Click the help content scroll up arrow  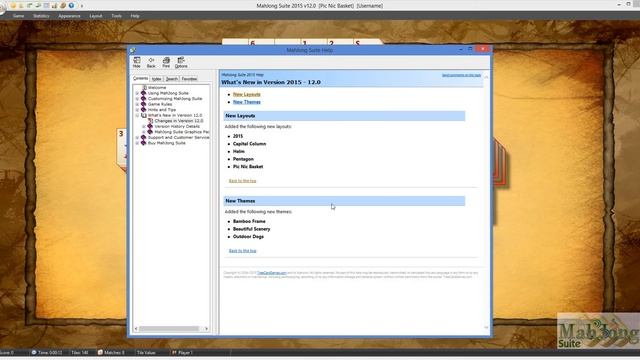point(486,77)
